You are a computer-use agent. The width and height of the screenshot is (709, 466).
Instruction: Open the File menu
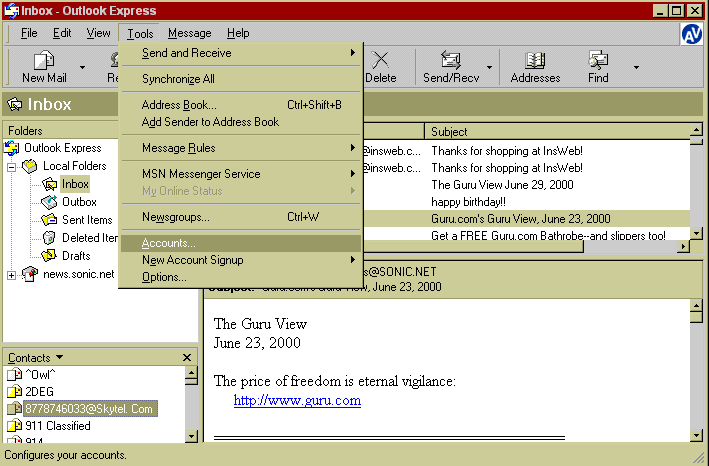click(29, 33)
